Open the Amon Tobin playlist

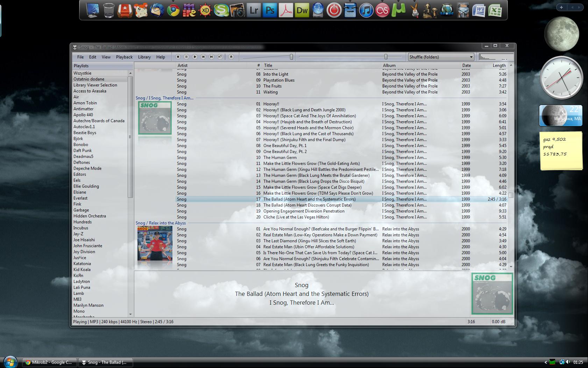point(100,103)
